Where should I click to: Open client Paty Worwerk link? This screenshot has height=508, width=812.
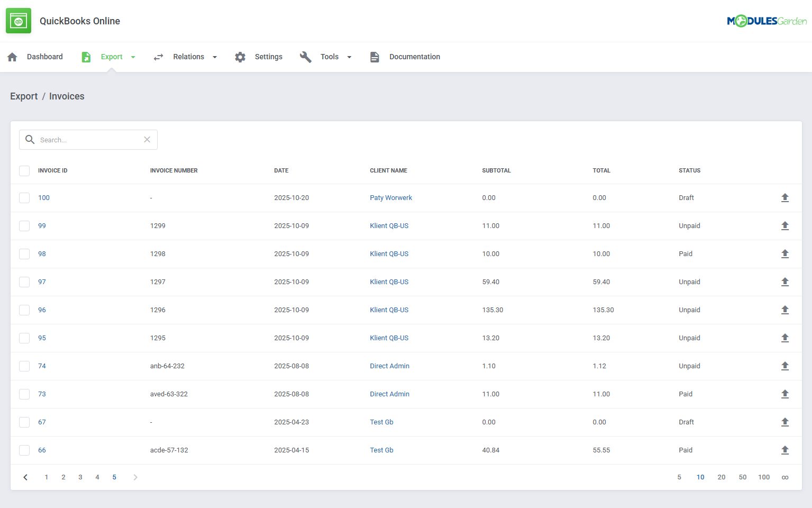click(x=391, y=198)
